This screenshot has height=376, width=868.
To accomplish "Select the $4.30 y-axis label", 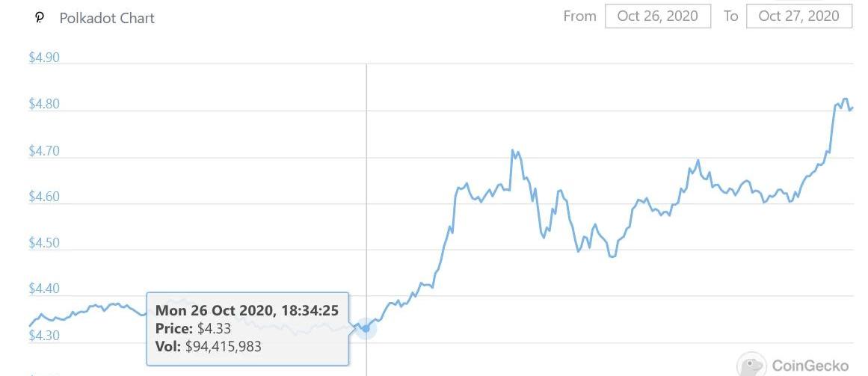I will coord(44,336).
